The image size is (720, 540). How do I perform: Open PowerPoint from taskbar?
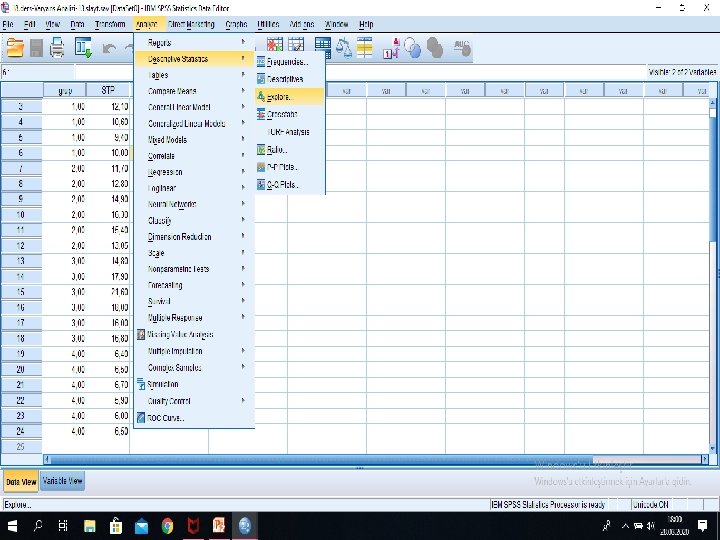[x=219, y=526]
